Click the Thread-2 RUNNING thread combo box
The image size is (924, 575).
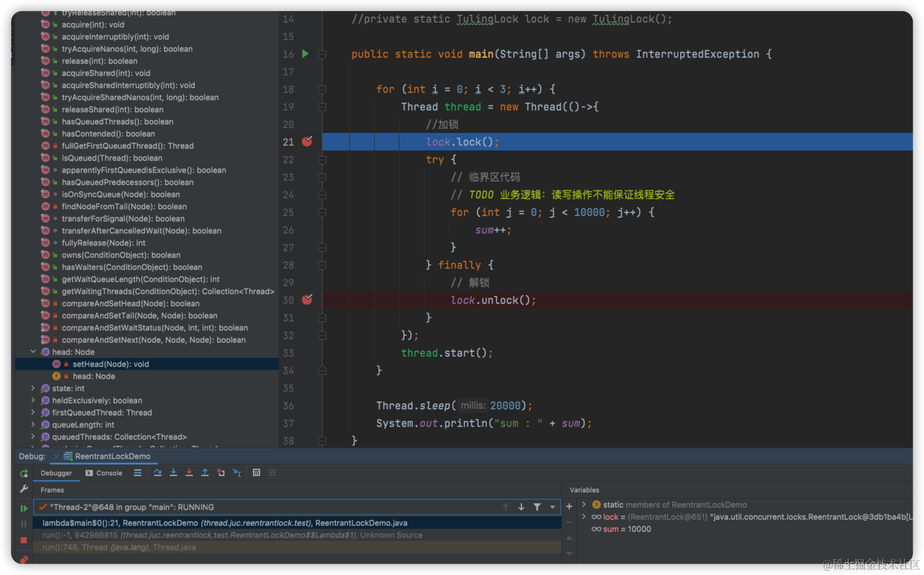pos(297,507)
